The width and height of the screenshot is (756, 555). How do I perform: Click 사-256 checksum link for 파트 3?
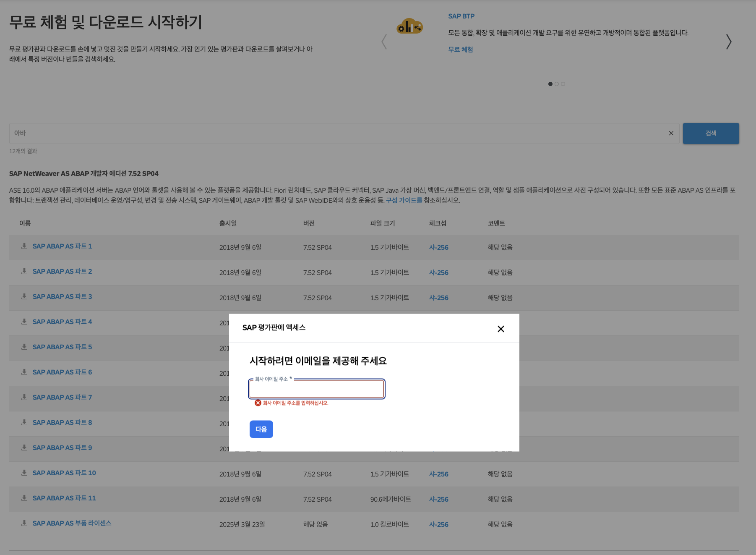(439, 298)
